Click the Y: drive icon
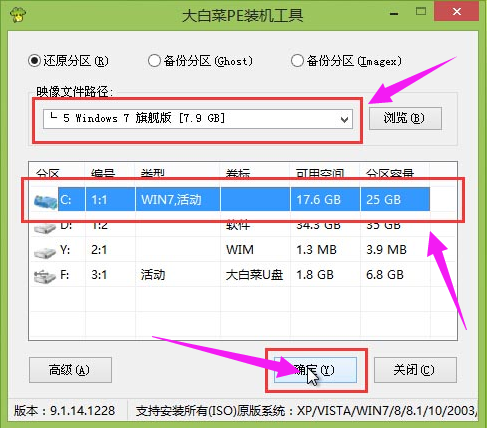The height and width of the screenshot is (428, 487). (45, 252)
